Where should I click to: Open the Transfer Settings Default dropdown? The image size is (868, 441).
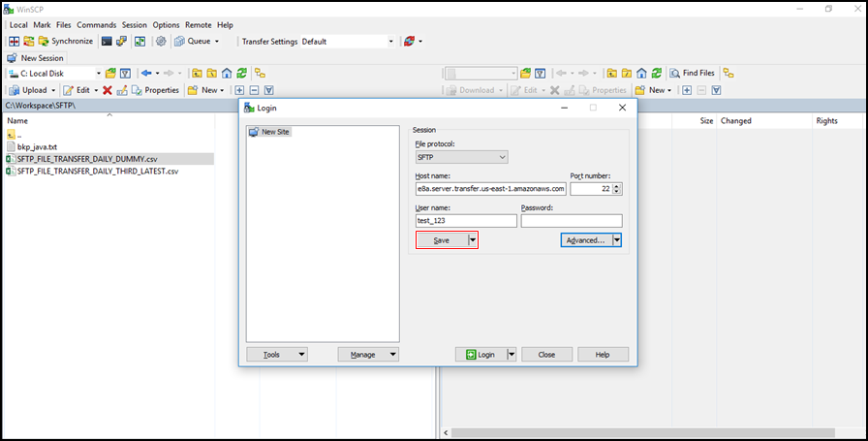[348, 42]
